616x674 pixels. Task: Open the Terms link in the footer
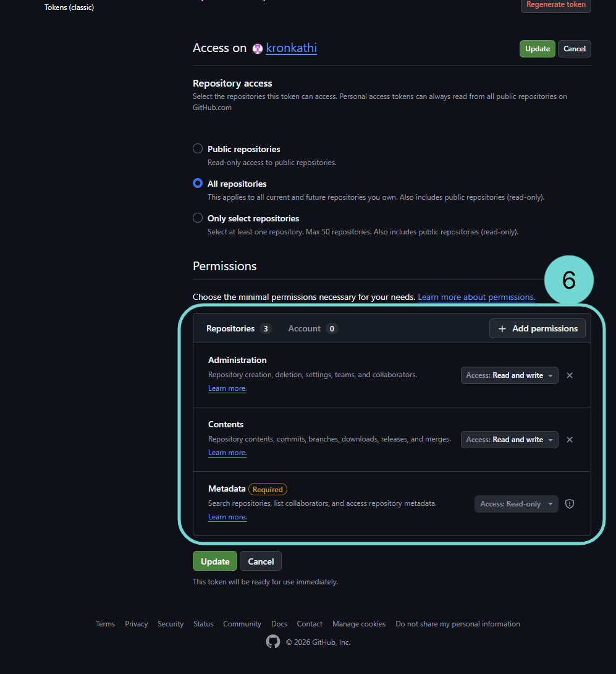tap(105, 623)
